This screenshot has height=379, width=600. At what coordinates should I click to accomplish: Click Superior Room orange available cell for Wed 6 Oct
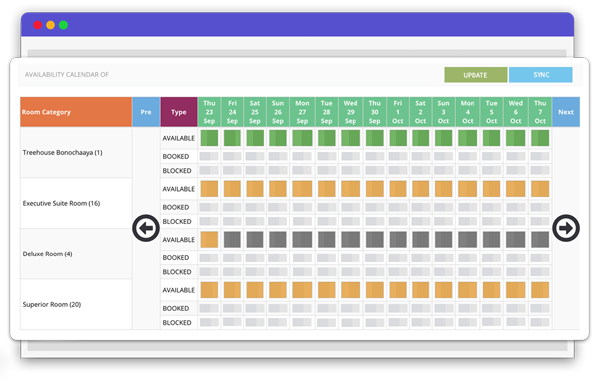point(515,290)
